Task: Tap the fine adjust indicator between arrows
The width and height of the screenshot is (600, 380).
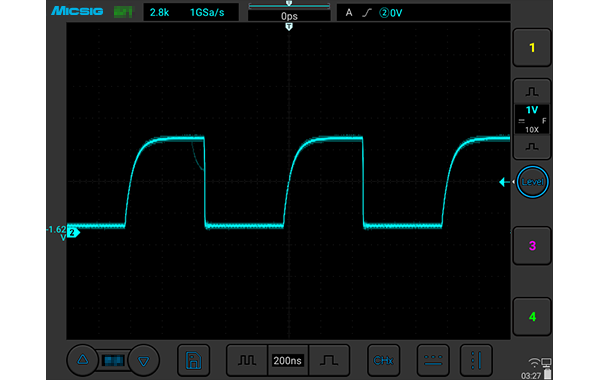Action: (113, 360)
